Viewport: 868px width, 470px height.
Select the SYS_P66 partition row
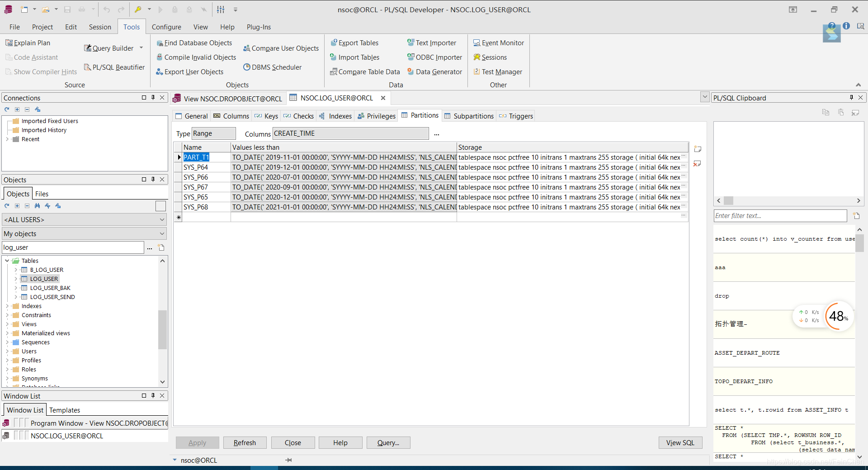coord(431,177)
